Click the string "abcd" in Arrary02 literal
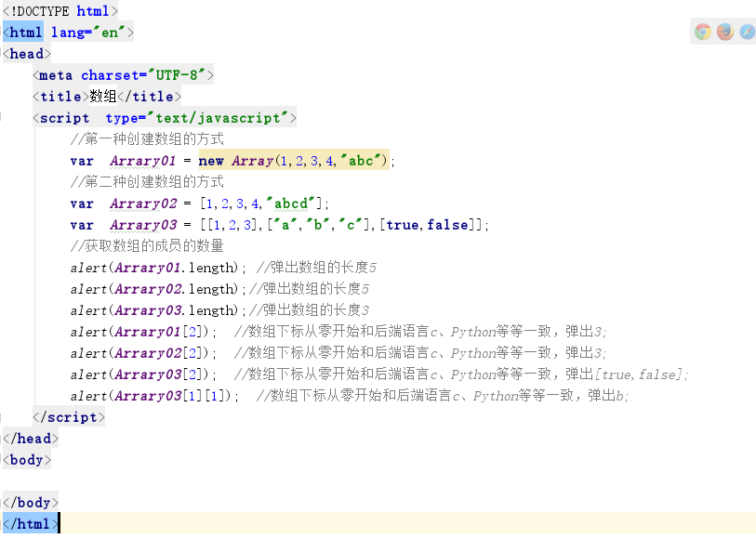Image resolution: width=756 pixels, height=552 pixels. (290, 204)
